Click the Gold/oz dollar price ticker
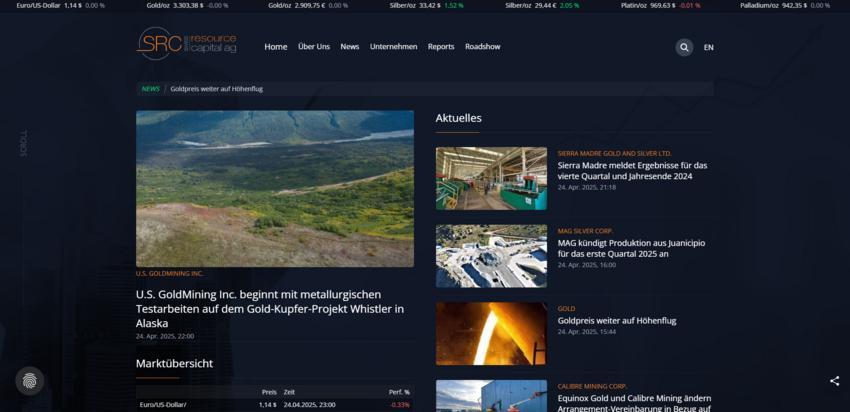Viewport: 850px width, 412px height. (x=187, y=5)
